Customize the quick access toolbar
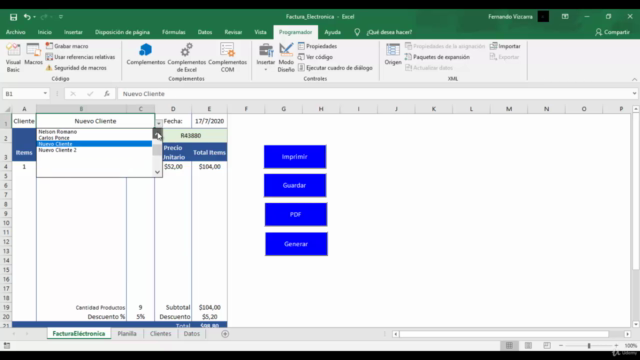640x360 pixels. coord(61,17)
